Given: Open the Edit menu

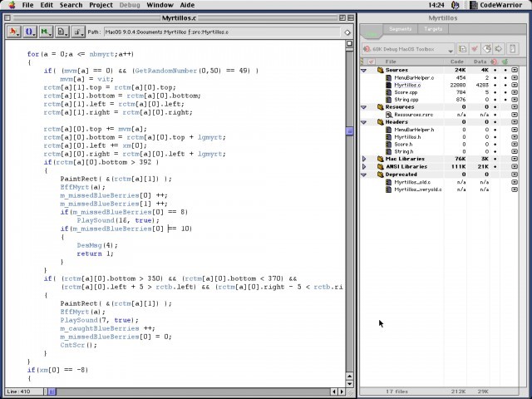Looking at the screenshot, I should pos(47,5).
